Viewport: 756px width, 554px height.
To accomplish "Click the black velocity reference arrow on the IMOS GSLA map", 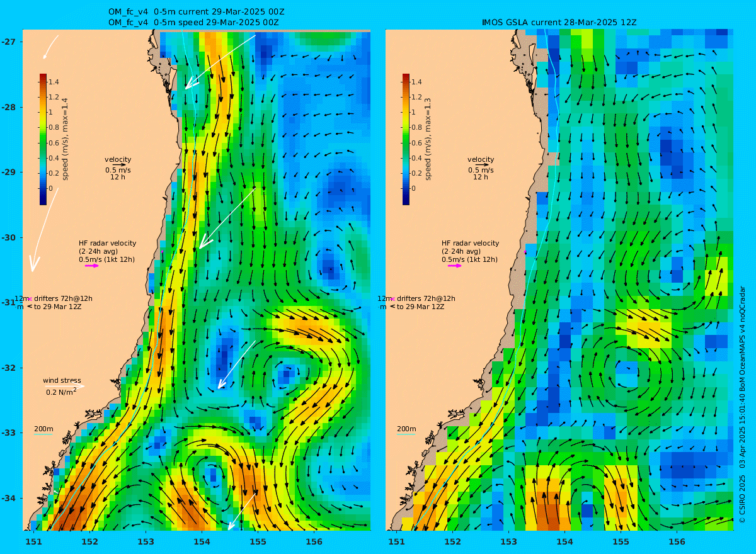I will tap(482, 164).
